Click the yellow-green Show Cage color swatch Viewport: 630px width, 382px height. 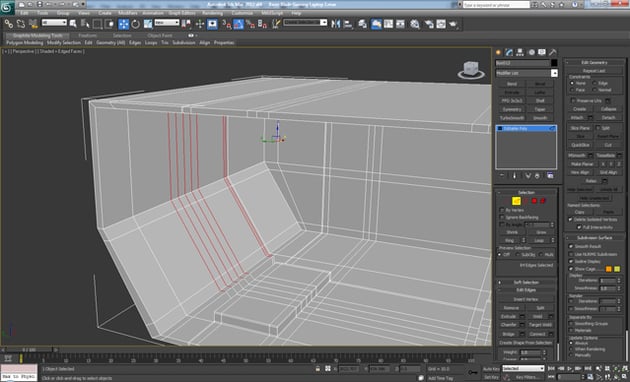coord(617,269)
